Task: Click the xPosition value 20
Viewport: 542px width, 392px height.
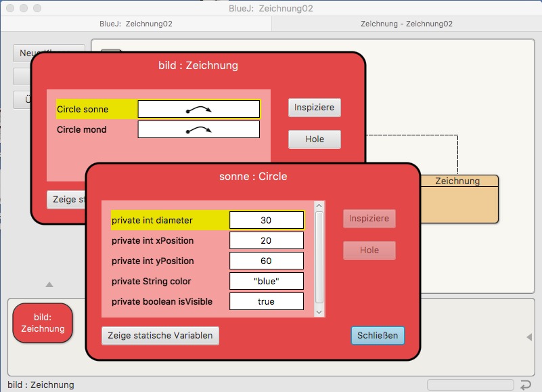Action: 267,240
